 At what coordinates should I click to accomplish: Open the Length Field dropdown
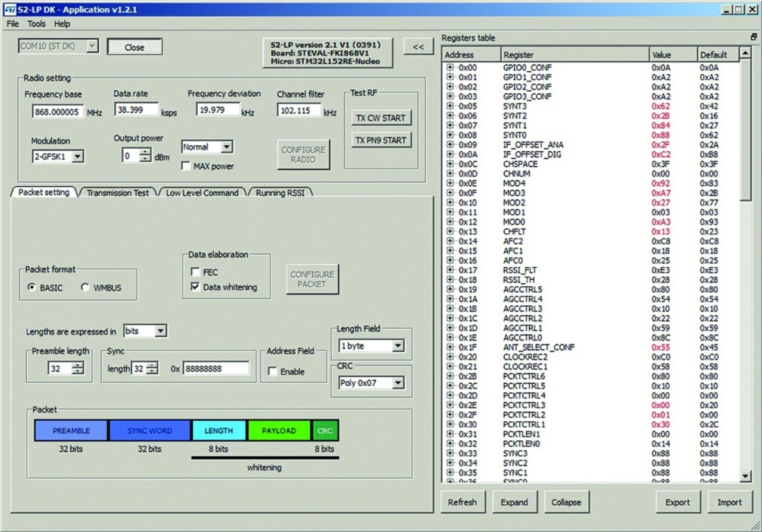[x=398, y=346]
